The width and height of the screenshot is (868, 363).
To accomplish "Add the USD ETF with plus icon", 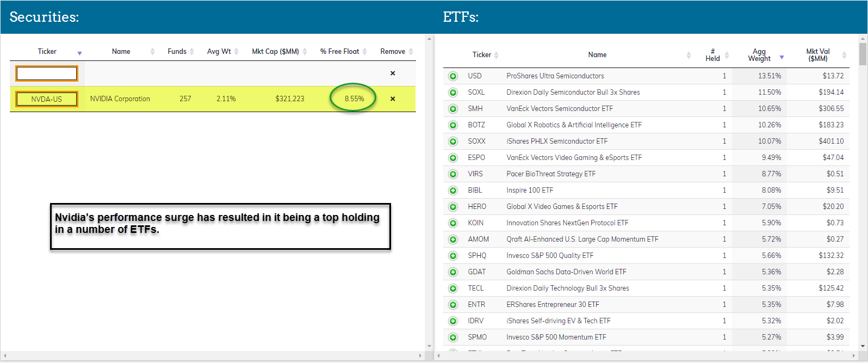I will 453,76.
